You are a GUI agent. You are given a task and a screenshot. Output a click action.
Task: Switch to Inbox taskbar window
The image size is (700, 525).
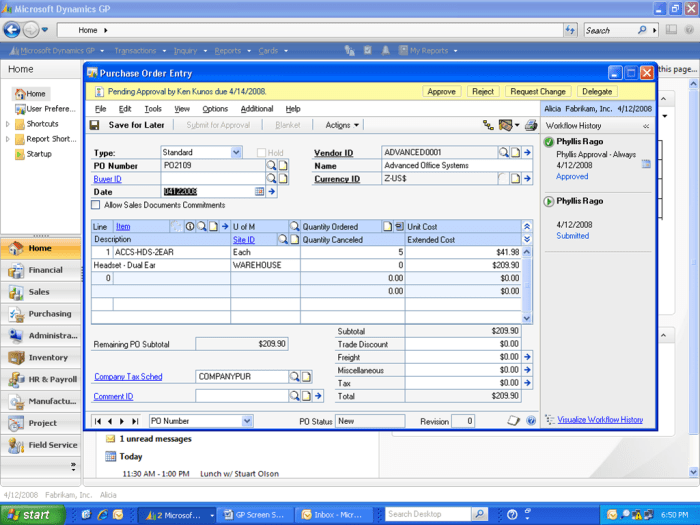333,515
